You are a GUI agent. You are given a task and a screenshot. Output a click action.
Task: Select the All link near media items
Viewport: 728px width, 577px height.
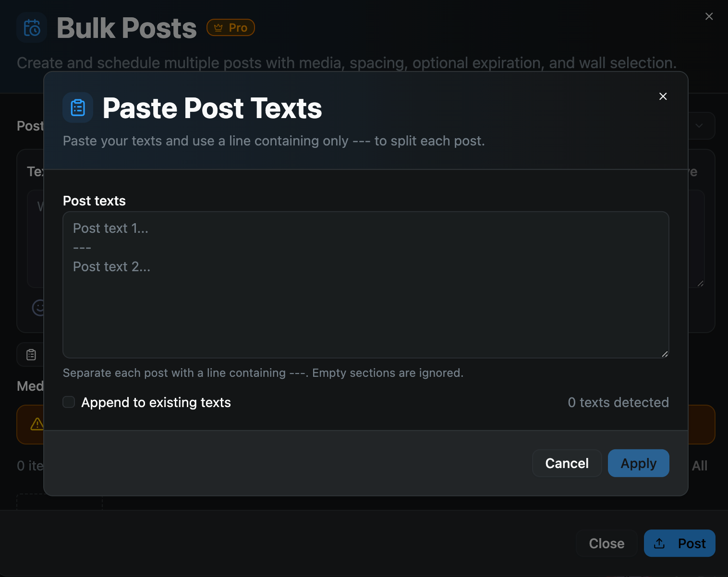pyautogui.click(x=700, y=465)
